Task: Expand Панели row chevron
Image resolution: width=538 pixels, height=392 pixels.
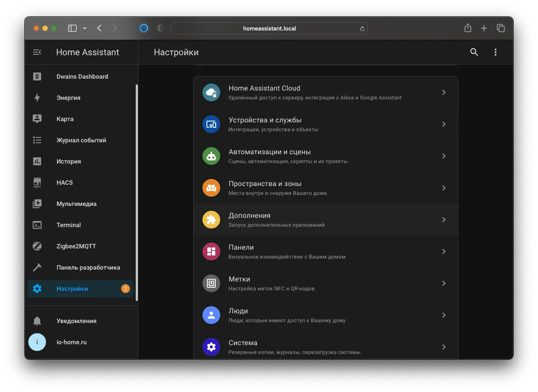Action: (444, 251)
